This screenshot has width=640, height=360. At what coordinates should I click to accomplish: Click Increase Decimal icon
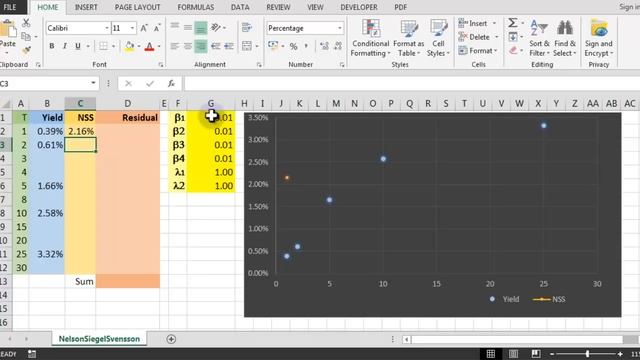(x=324, y=46)
